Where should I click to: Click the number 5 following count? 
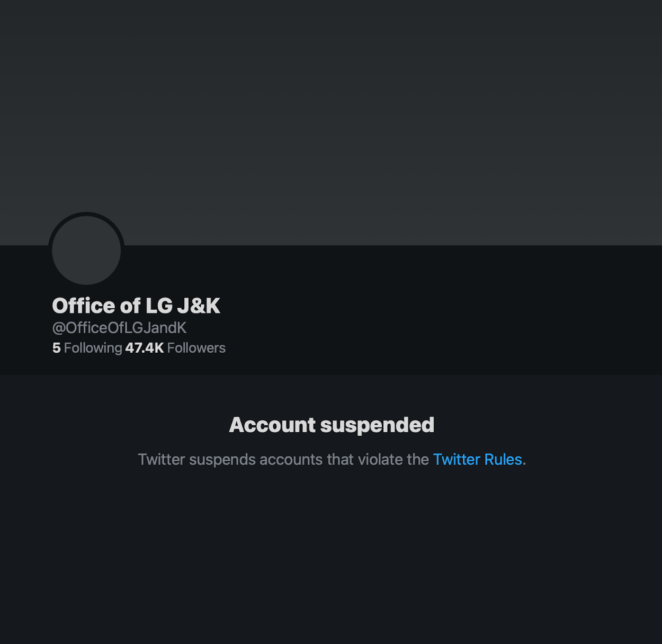[56, 348]
